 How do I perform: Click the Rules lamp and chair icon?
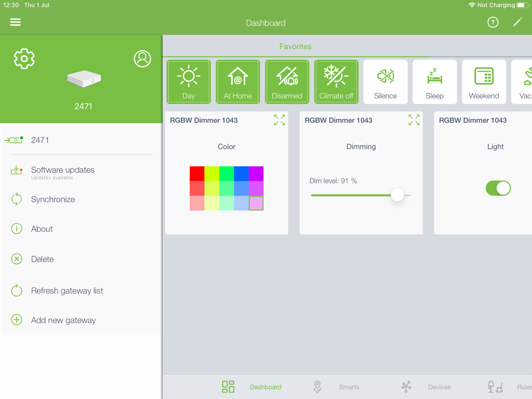495,386
